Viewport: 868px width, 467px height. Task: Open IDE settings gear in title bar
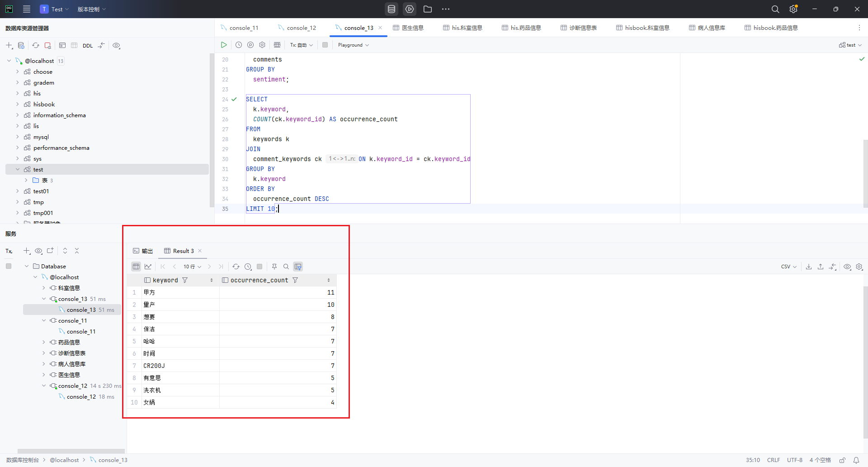click(793, 9)
